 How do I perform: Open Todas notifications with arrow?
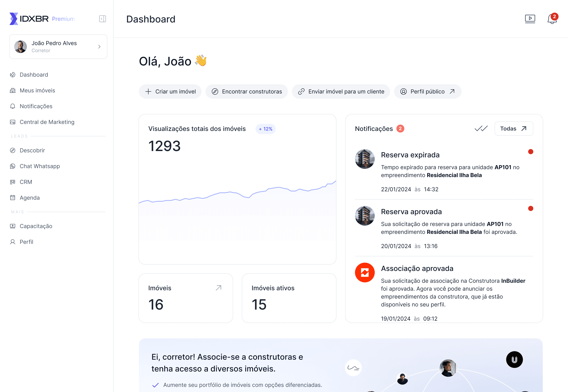click(x=514, y=128)
